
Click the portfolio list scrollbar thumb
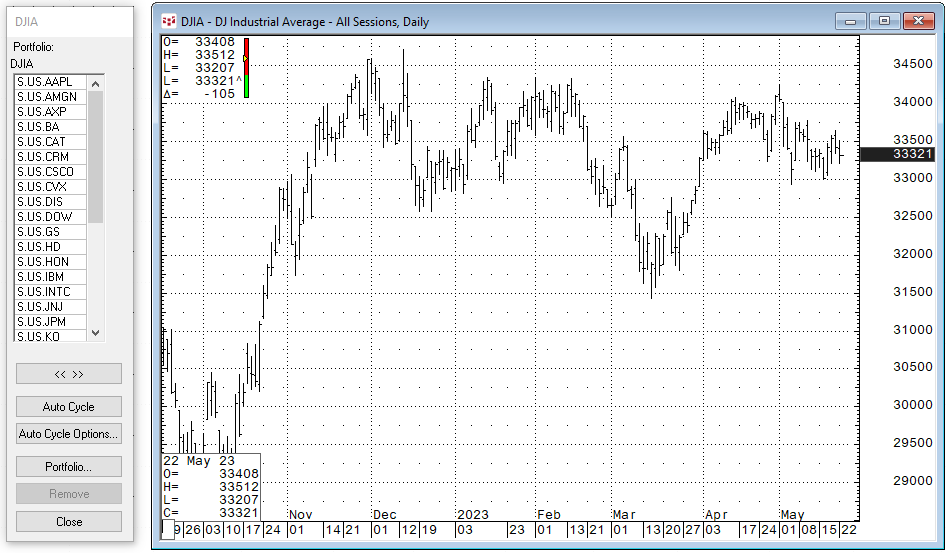click(96, 157)
